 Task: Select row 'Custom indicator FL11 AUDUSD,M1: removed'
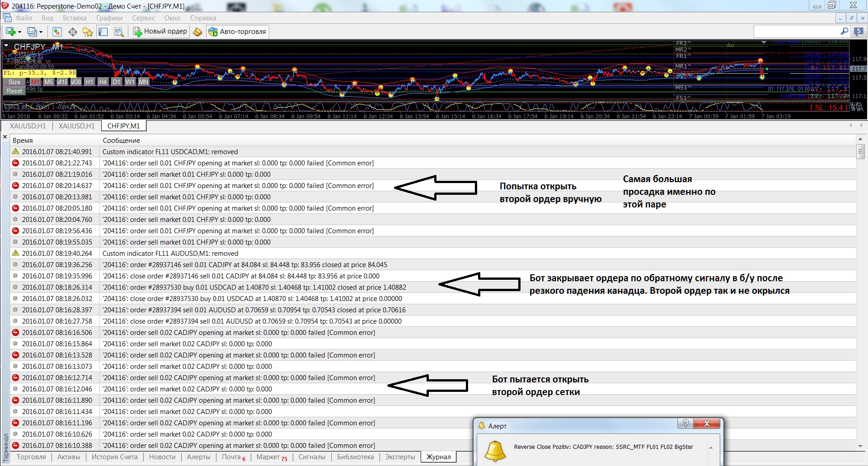coord(433,254)
